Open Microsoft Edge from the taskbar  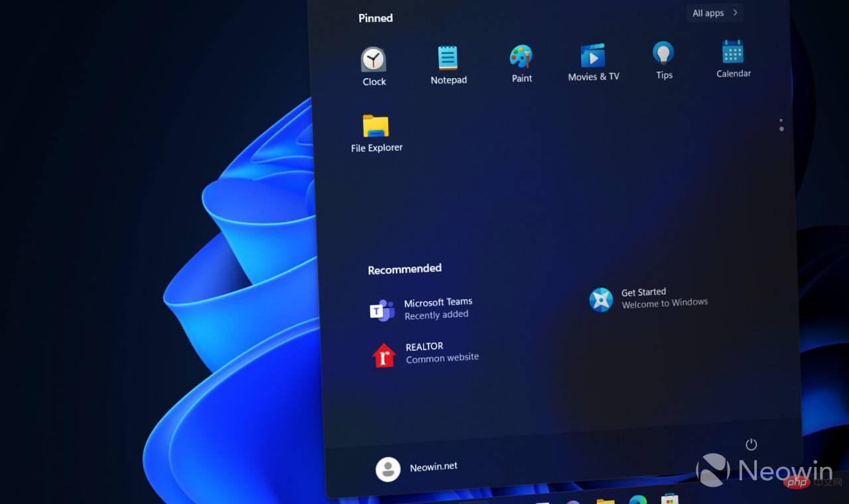(x=637, y=500)
